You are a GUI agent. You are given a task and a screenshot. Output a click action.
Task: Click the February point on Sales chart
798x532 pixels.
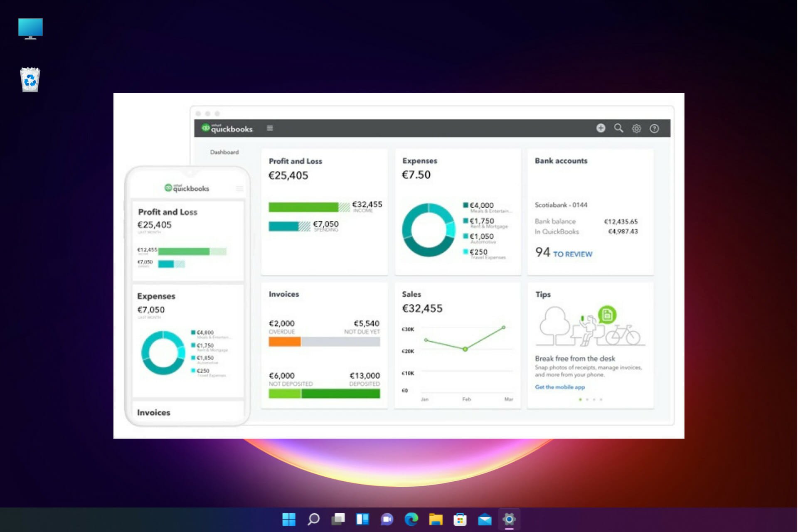(465, 349)
